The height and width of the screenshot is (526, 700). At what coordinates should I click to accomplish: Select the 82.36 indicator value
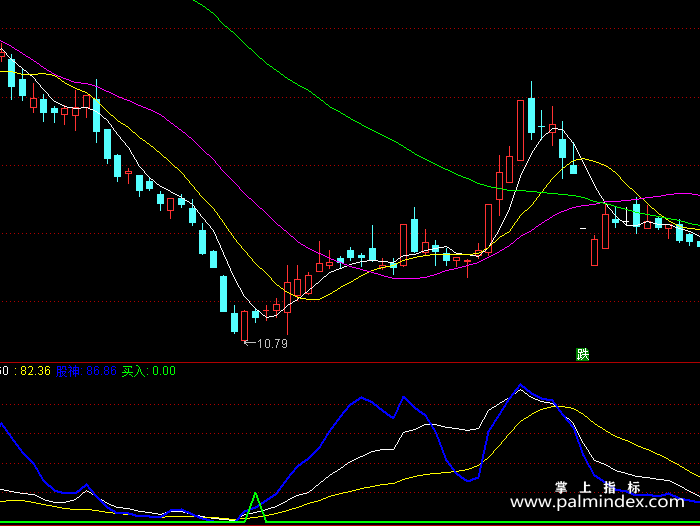pyautogui.click(x=35, y=371)
